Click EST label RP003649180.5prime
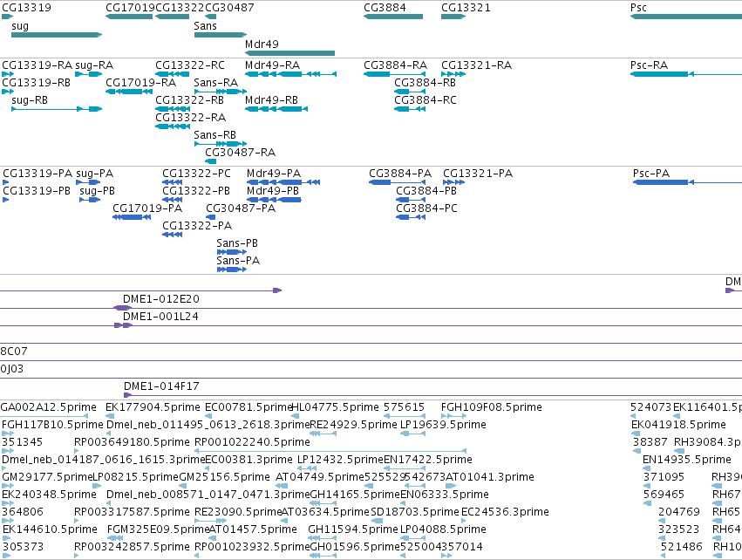 (132, 442)
